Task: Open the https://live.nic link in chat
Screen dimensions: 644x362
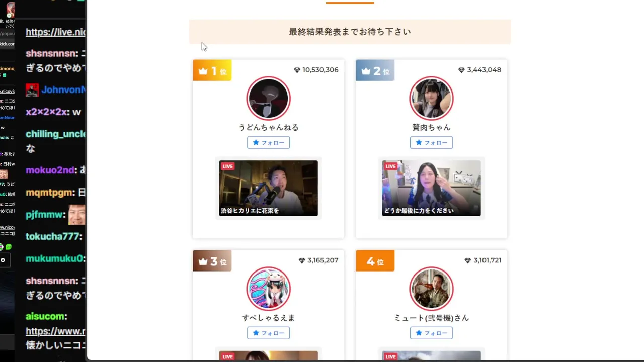Action: [55, 32]
